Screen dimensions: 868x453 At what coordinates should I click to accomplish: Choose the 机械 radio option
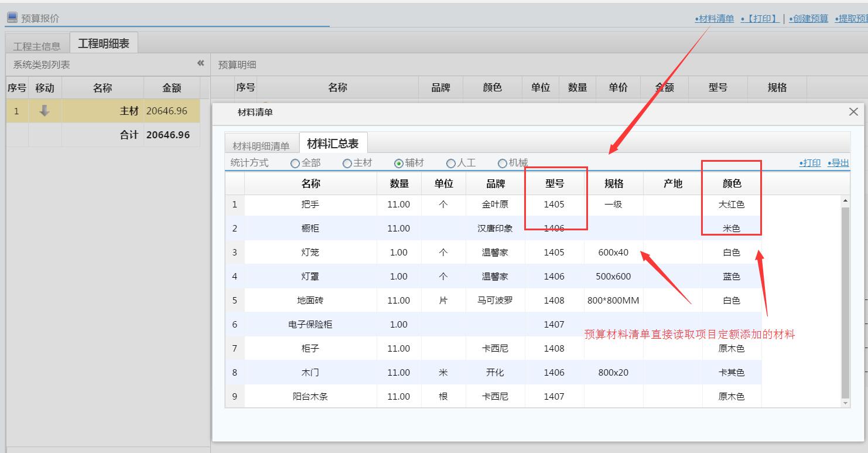[x=502, y=164]
